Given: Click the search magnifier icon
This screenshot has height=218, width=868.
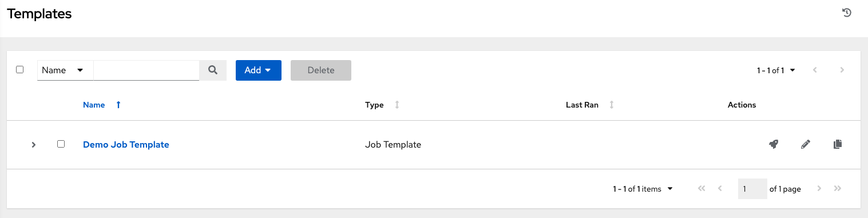Looking at the screenshot, I should click(x=213, y=70).
